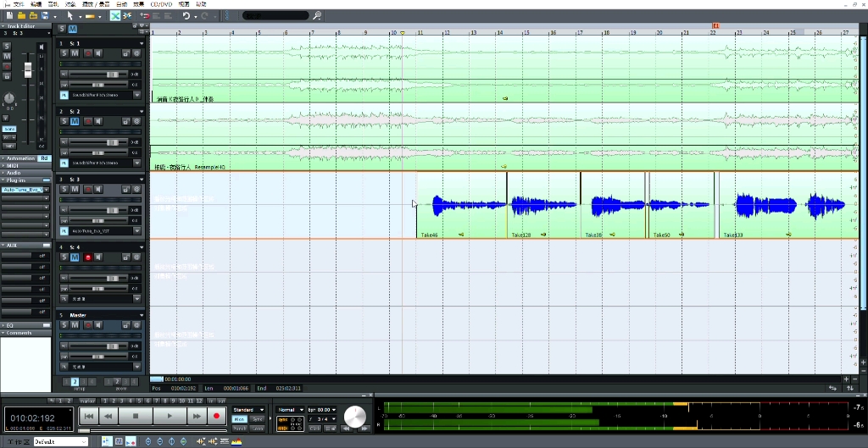The height and width of the screenshot is (448, 868).
Task: Mute track S: 1
Action: click(75, 53)
